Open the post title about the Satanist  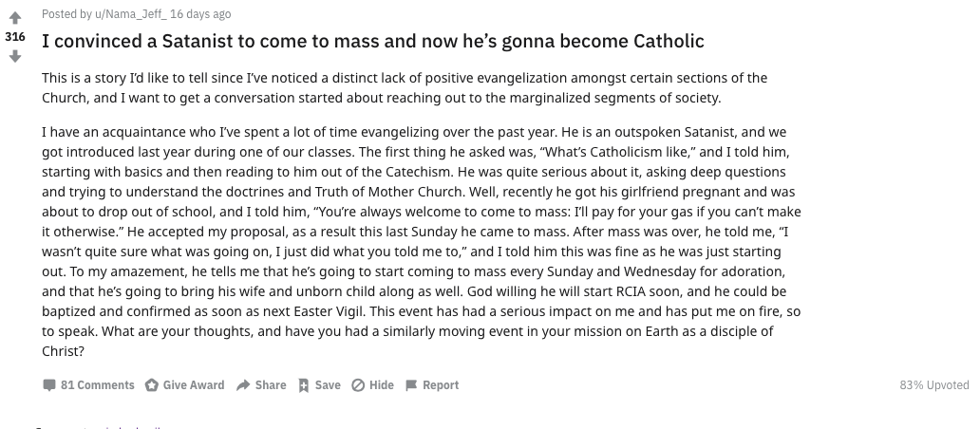click(x=372, y=42)
